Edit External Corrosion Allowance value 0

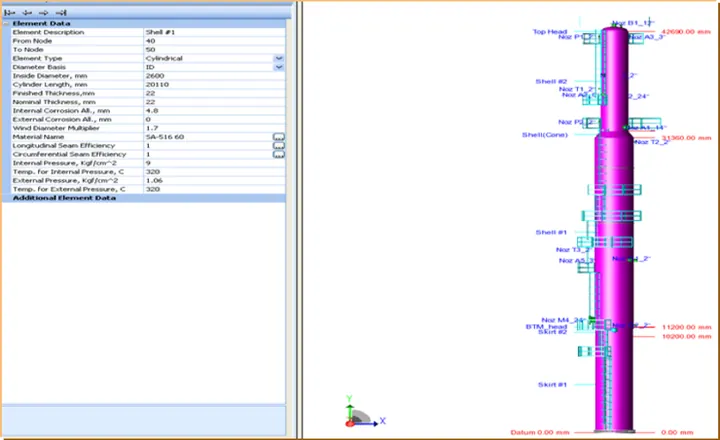214,119
